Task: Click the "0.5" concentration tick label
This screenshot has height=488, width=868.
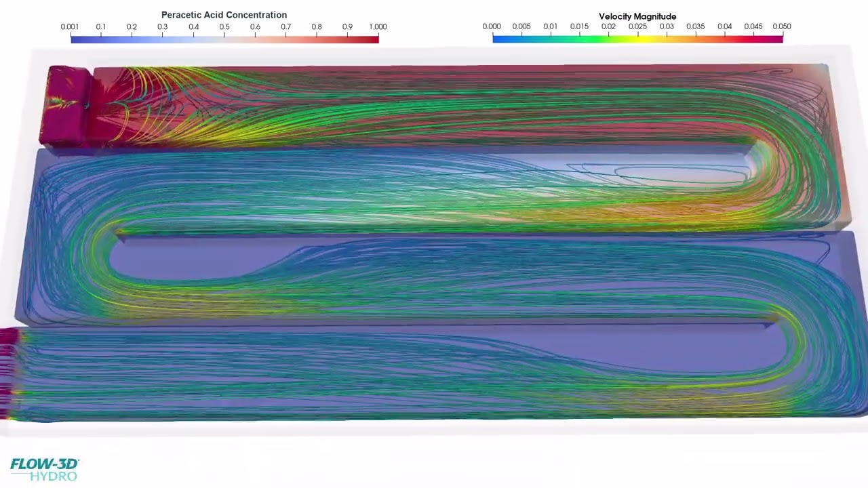Action: [x=224, y=27]
